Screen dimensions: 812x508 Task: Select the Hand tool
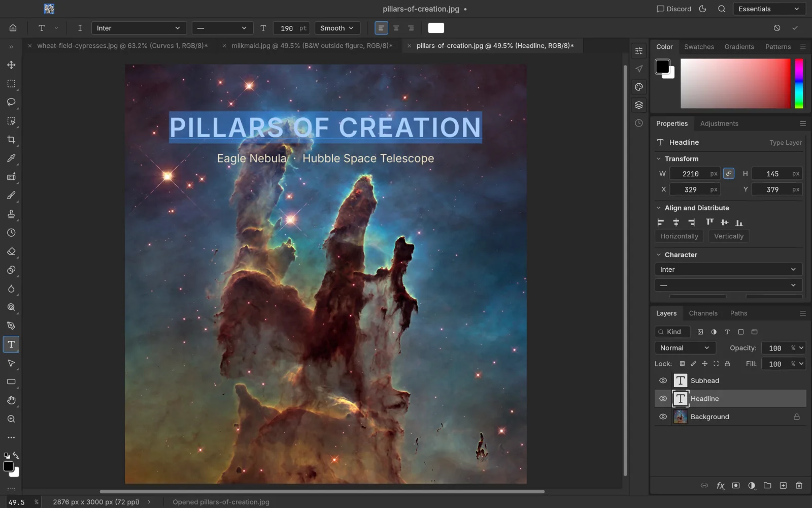click(11, 400)
